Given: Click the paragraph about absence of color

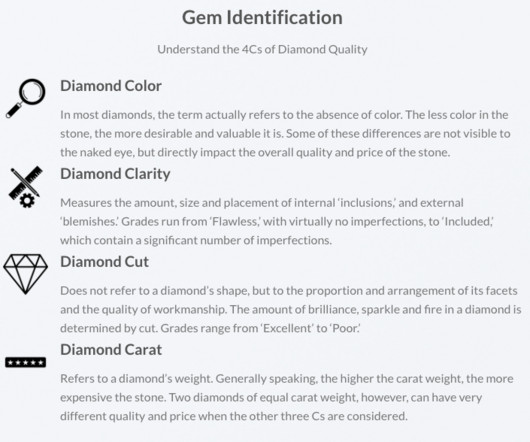Looking at the screenshot, I should [285, 133].
